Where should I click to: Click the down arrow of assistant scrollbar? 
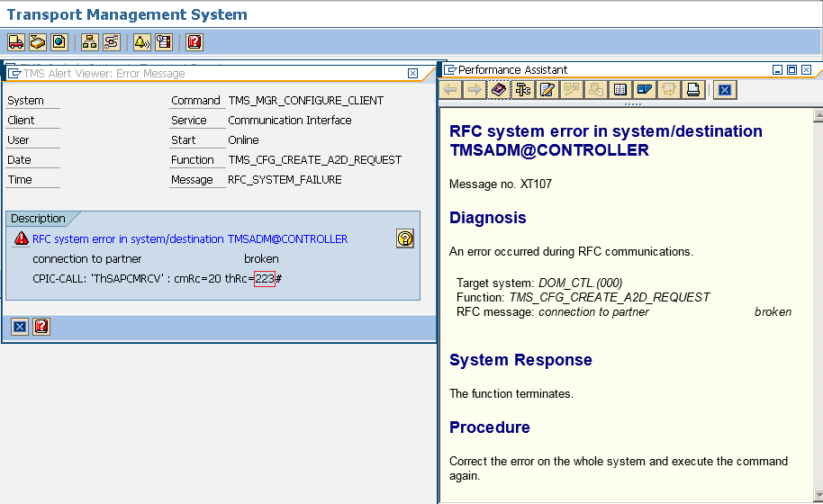[818, 495]
